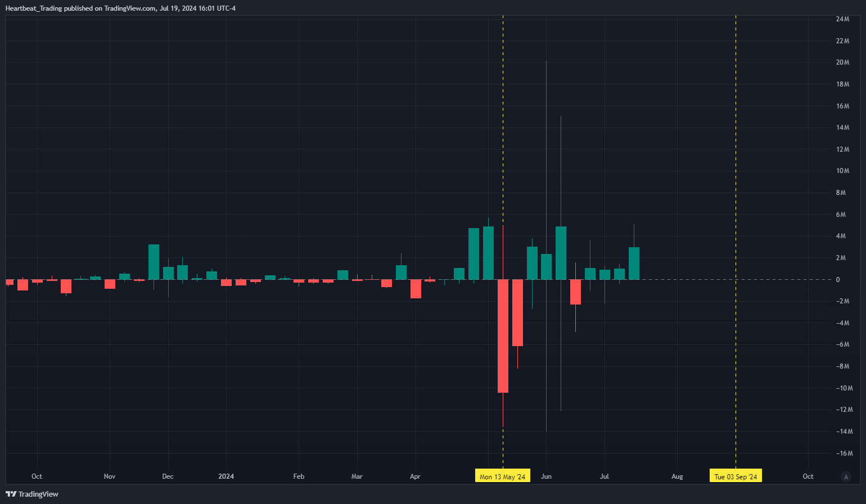866x504 pixels.
Task: Click the 0 price axis label
Action: 838,280
